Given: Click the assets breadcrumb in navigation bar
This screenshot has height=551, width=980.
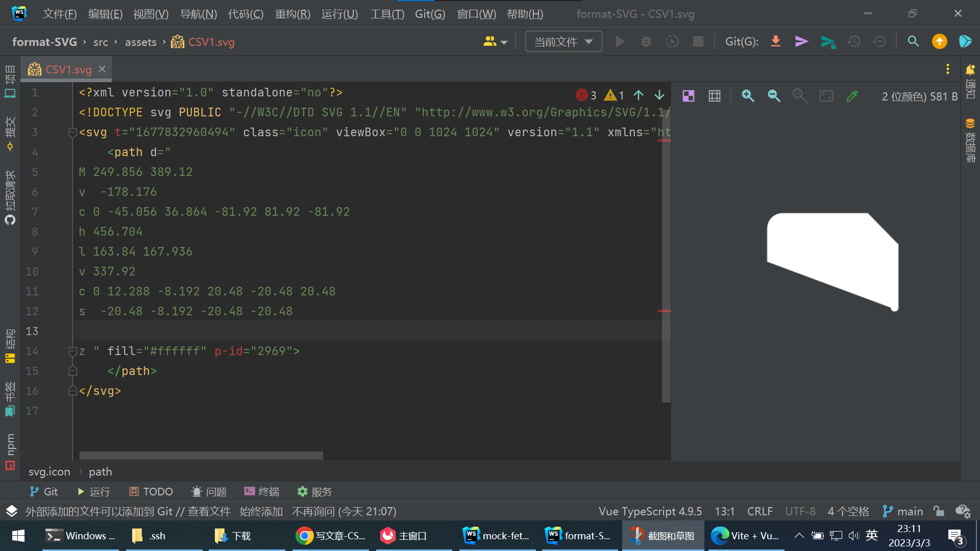Looking at the screenshot, I should 140,42.
